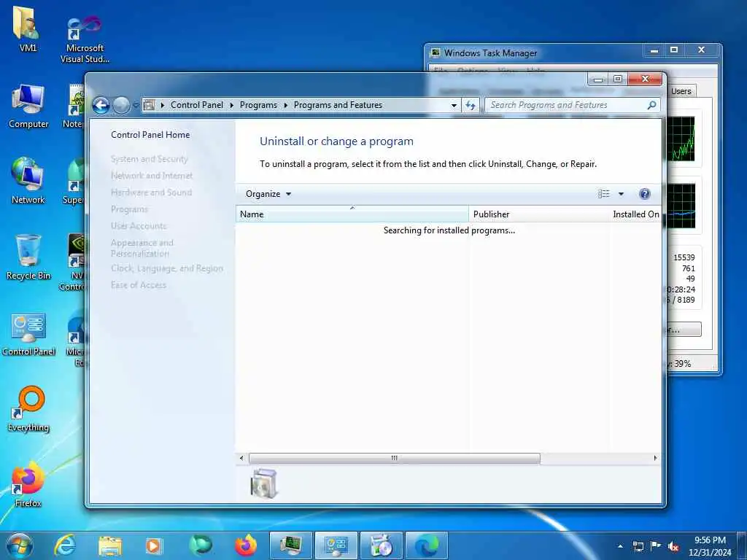747x560 pixels.
Task: Select the Firefox desktop shortcut
Action: coord(28,485)
